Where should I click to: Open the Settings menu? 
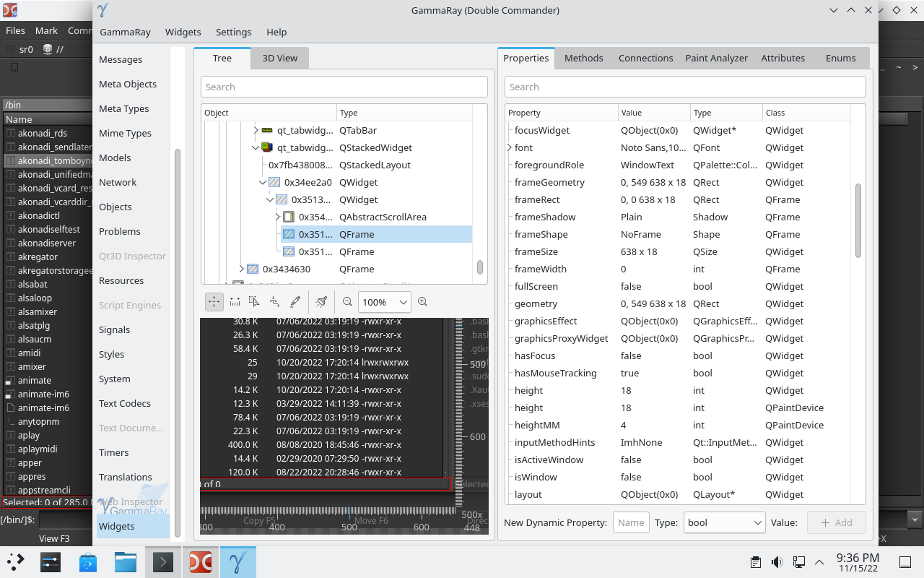(233, 32)
